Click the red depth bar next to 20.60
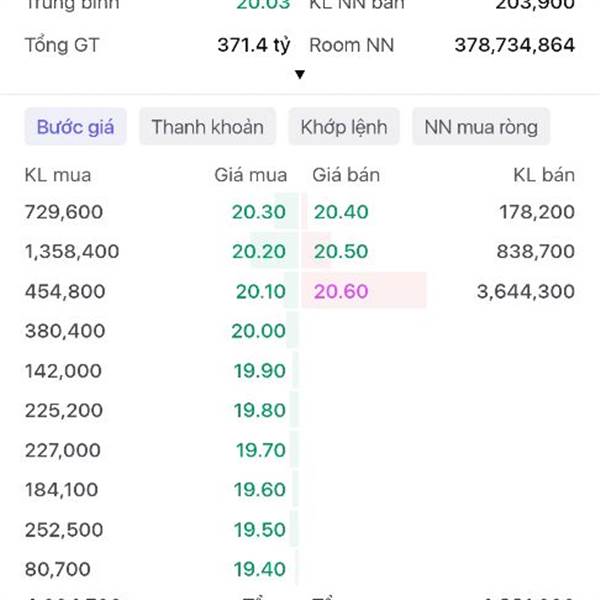Screen dimensions: 600x600 (x=400, y=292)
